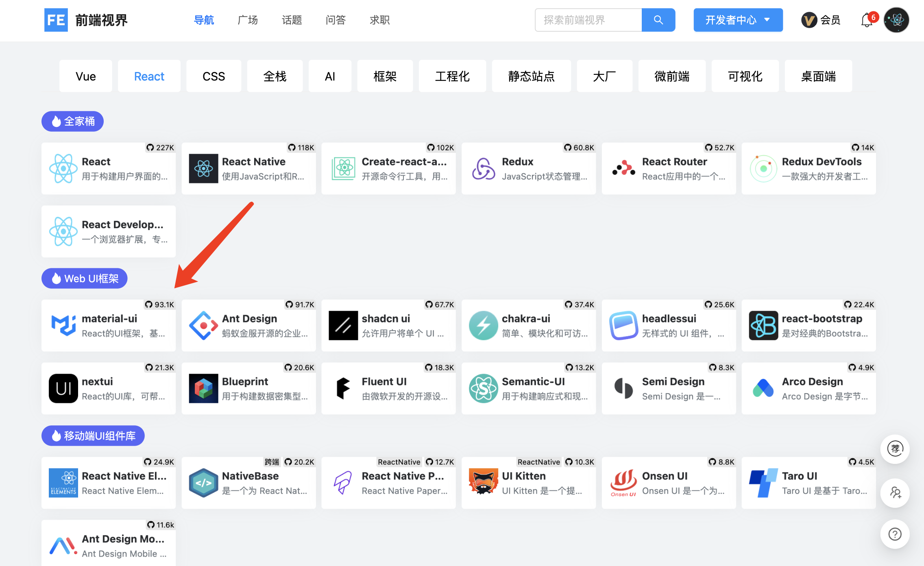Click the shadcn ui slash logo
Viewport: 924px width, 566px height.
pyautogui.click(x=343, y=326)
